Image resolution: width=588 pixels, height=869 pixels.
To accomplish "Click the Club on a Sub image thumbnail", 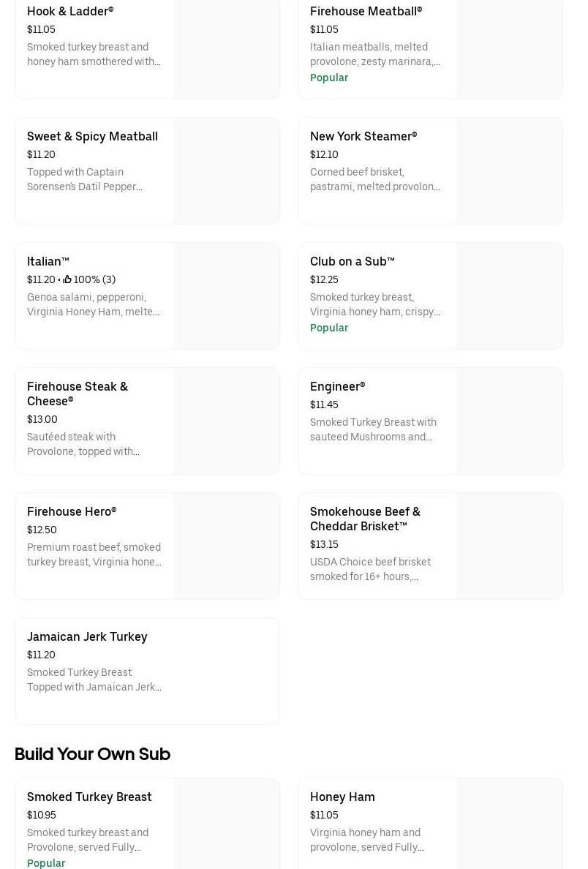I will 509,296.
